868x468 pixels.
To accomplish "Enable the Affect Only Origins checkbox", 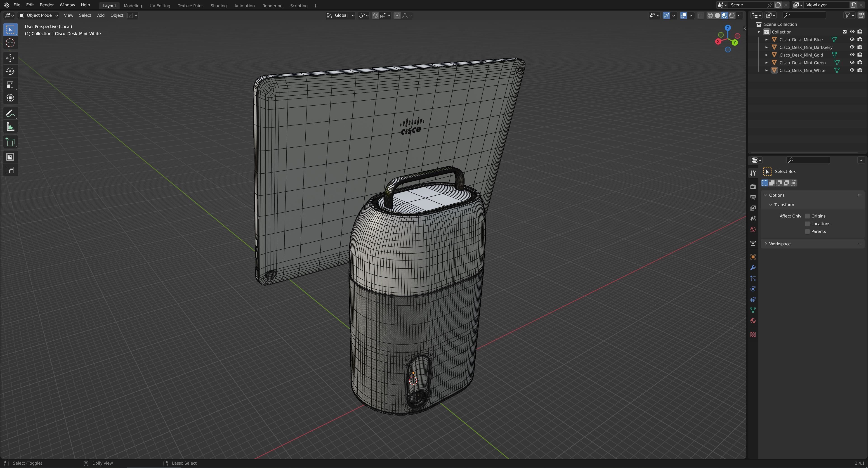I will (807, 216).
